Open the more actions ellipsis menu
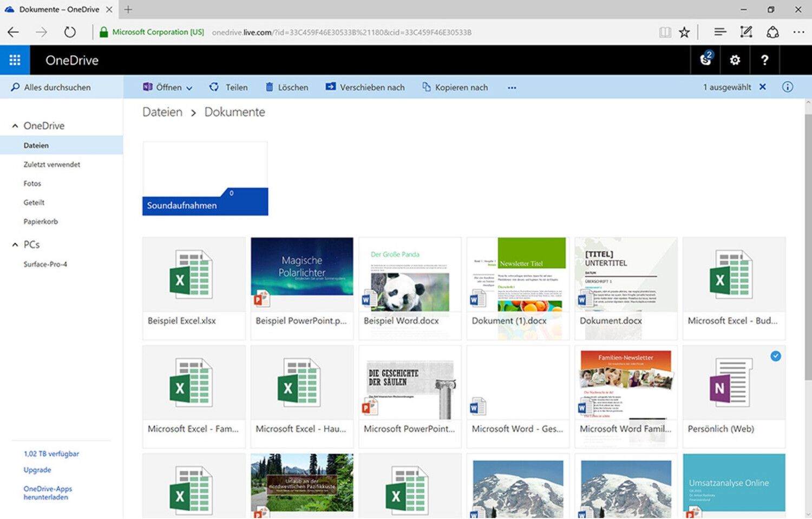The width and height of the screenshot is (812, 519). (x=512, y=88)
